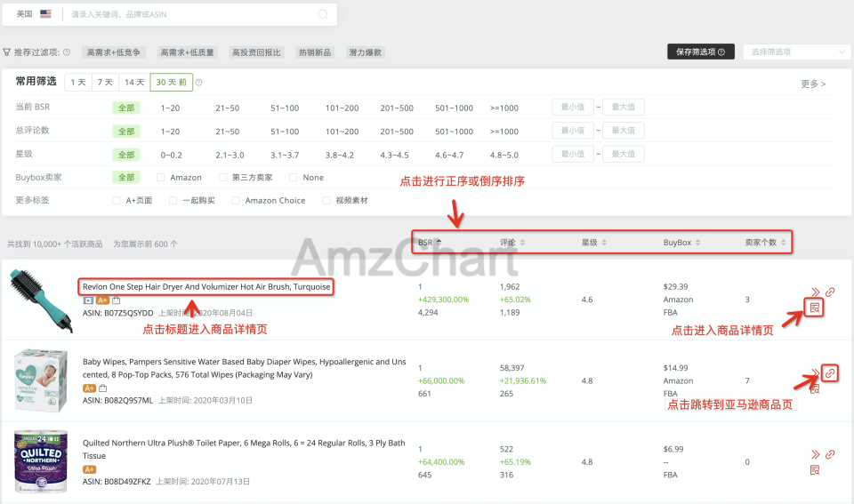This screenshot has width=854, height=504.
Task: Click Amazon link icon for Pampers row
Action: [829, 373]
